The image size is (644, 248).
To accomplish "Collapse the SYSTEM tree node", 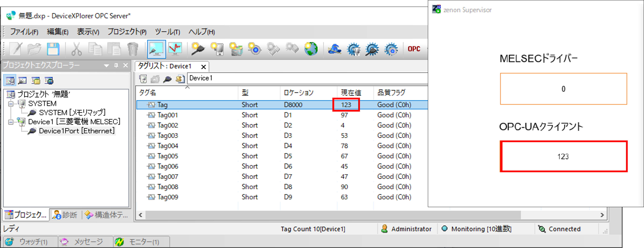I will 11,104.
